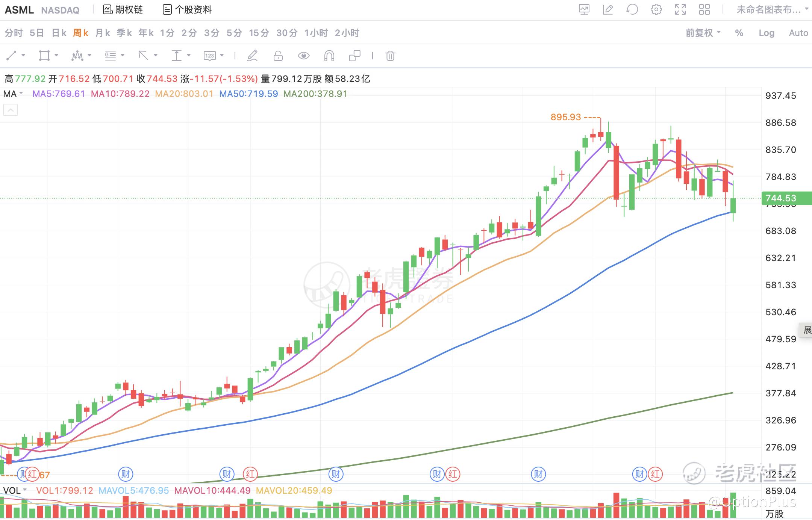The height and width of the screenshot is (520, 812).
Task: Select the price label 123 tool
Action: tap(210, 56)
